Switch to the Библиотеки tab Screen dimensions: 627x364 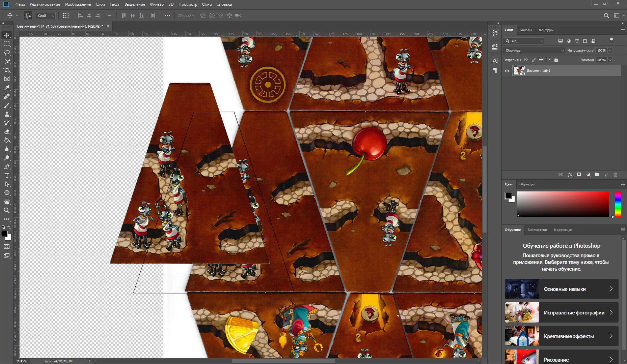point(537,230)
